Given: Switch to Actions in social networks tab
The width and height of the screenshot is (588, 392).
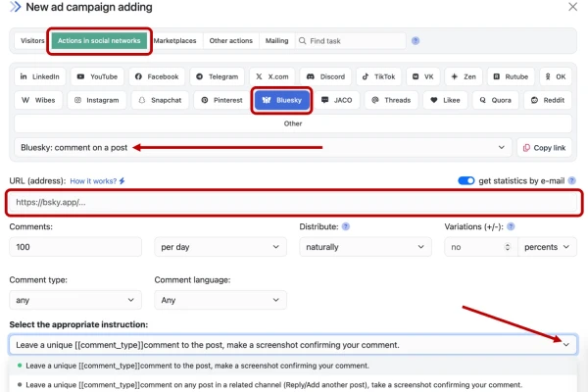Looking at the screenshot, I should 99,41.
